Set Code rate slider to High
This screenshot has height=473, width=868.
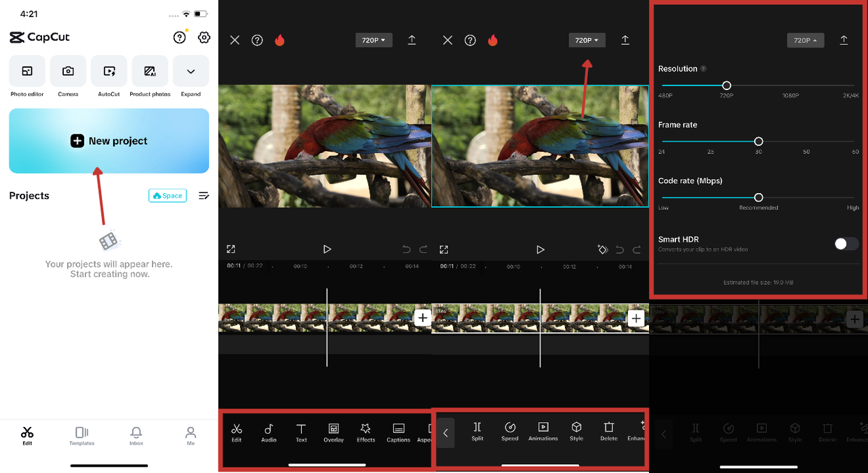(x=853, y=198)
